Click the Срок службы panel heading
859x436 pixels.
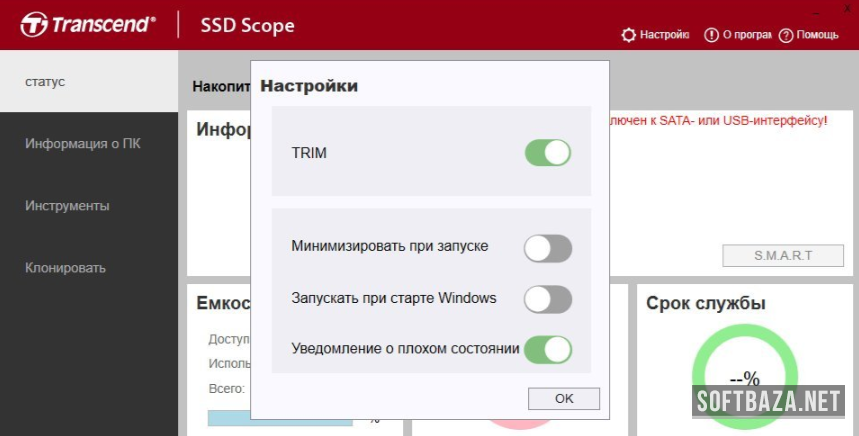click(x=706, y=303)
